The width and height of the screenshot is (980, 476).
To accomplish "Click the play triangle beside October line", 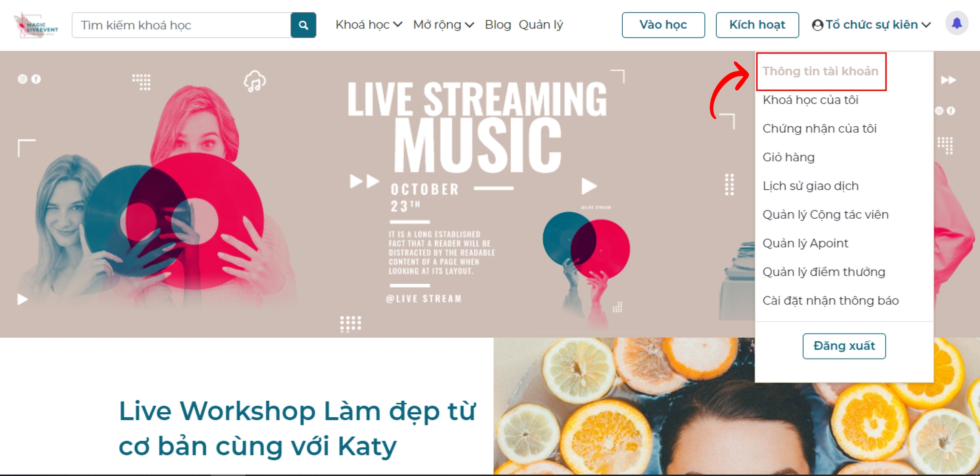I will [x=589, y=186].
